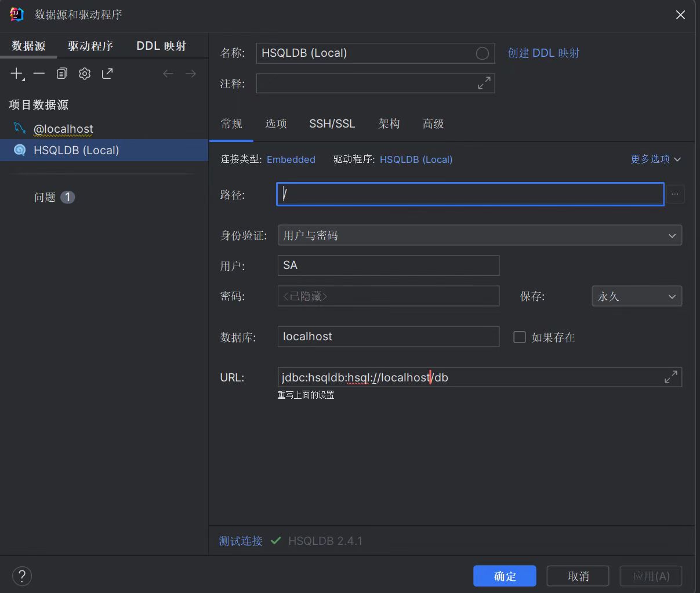Click the 测试连接 link
700x593 pixels.
[241, 541]
